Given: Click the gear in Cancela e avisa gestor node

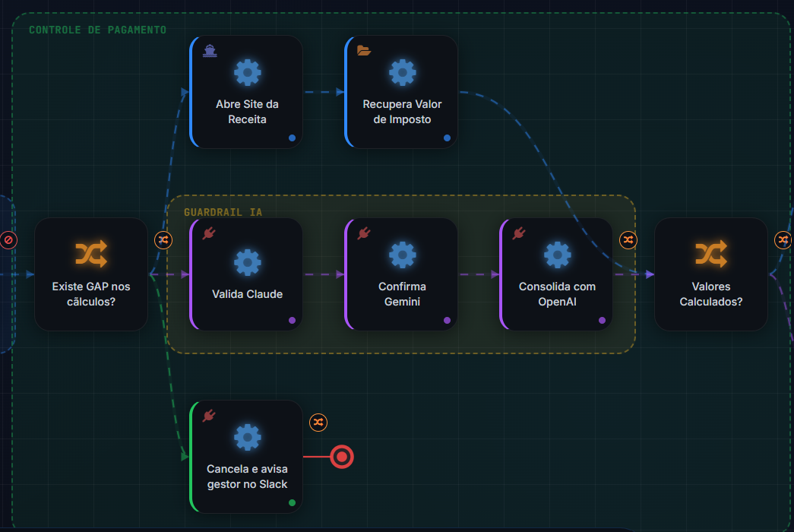Looking at the screenshot, I should [x=248, y=437].
